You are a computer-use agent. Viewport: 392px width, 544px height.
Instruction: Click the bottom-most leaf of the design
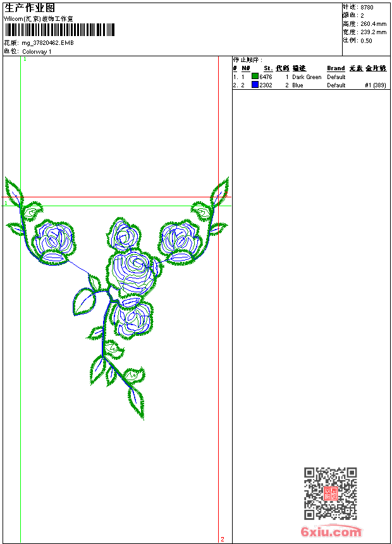point(136,402)
